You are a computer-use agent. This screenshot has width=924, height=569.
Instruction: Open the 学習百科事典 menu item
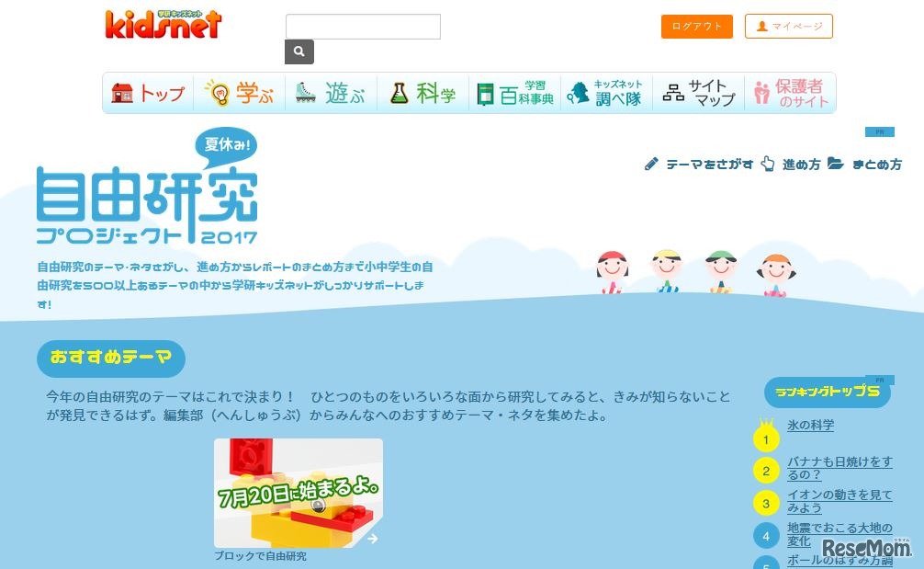point(515,93)
